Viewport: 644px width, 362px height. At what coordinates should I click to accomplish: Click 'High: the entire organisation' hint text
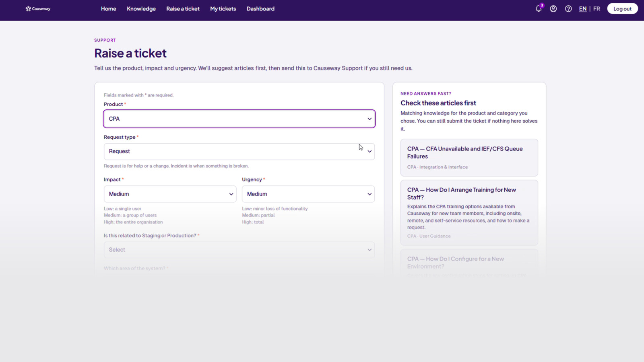click(133, 222)
